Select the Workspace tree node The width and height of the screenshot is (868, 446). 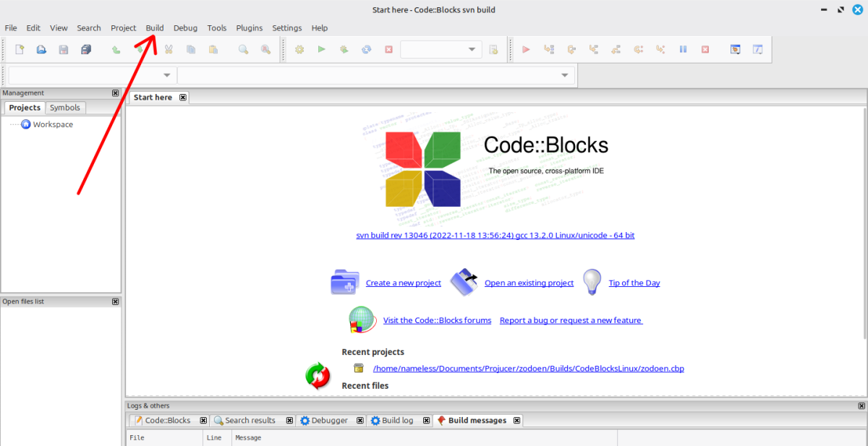pyautogui.click(x=53, y=124)
